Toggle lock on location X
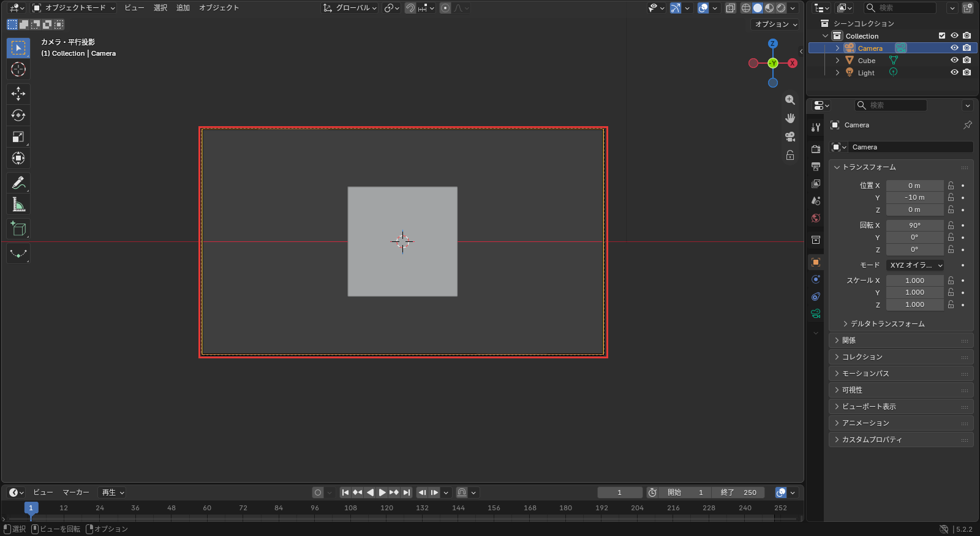The width and height of the screenshot is (980, 536). (x=951, y=185)
